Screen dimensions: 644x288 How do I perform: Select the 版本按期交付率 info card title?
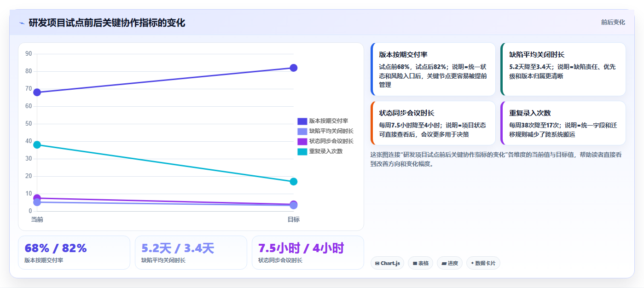point(403,55)
